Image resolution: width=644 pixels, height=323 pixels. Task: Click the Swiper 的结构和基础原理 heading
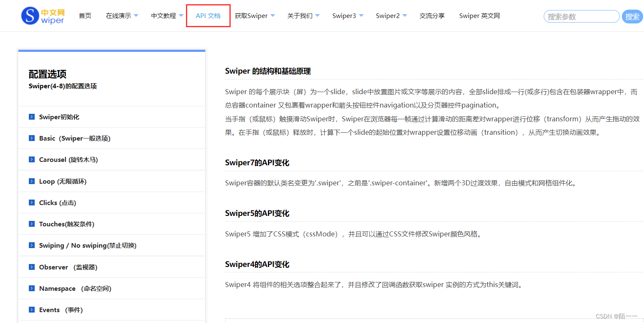coord(268,71)
